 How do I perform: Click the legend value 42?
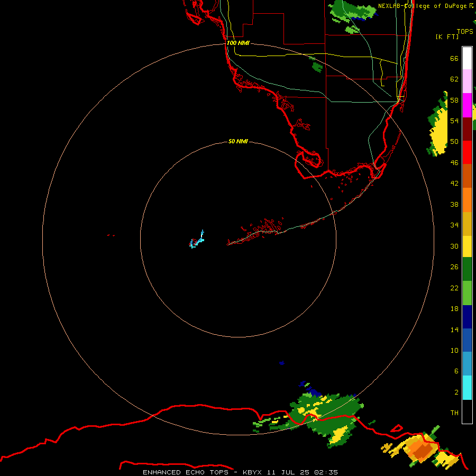pyautogui.click(x=454, y=184)
